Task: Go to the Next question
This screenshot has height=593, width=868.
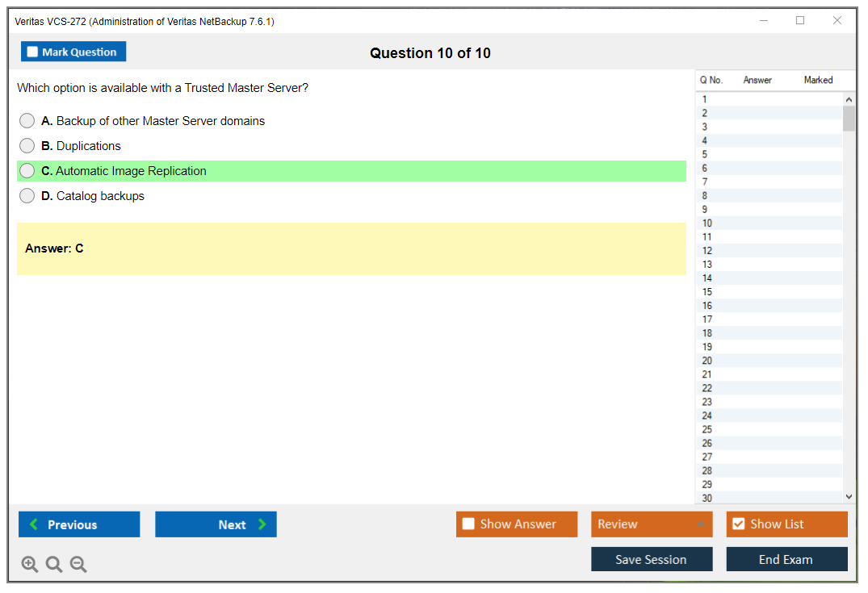Action: pyautogui.click(x=216, y=524)
